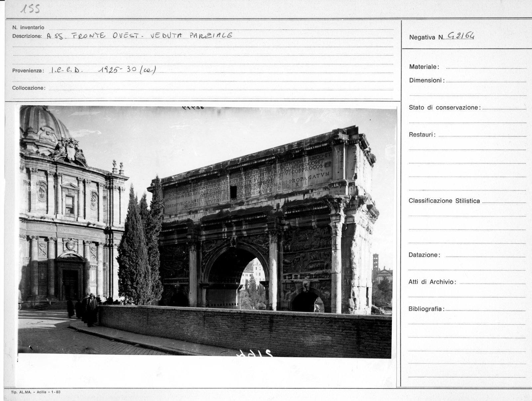Click the 'Datazione:' label
Screen dimensions: 532x401
(425, 255)
